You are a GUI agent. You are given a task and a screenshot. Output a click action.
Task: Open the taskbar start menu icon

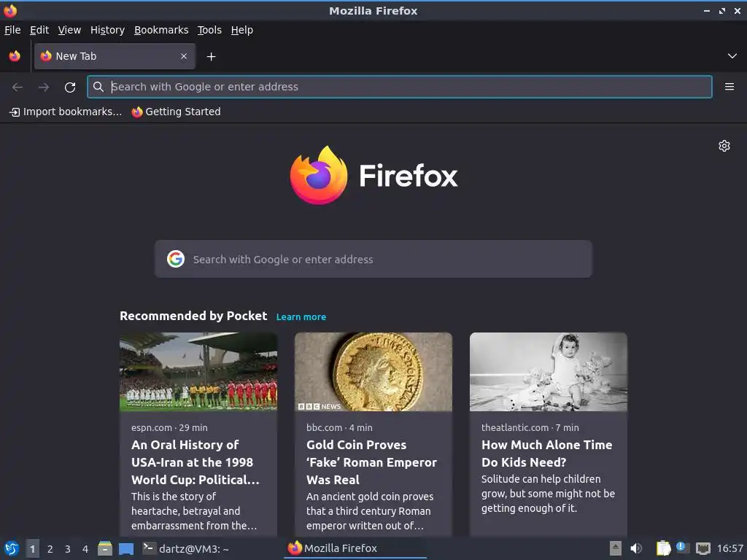12,548
